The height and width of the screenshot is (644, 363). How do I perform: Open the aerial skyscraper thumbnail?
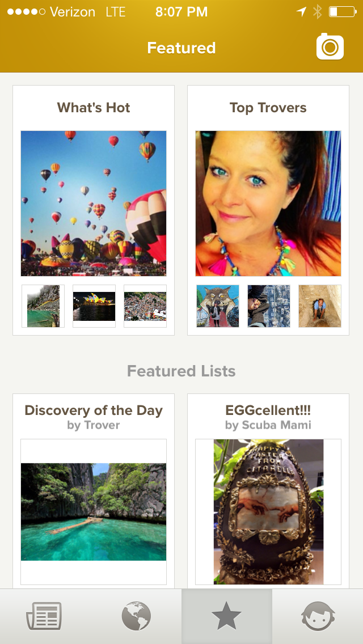pos(269,306)
